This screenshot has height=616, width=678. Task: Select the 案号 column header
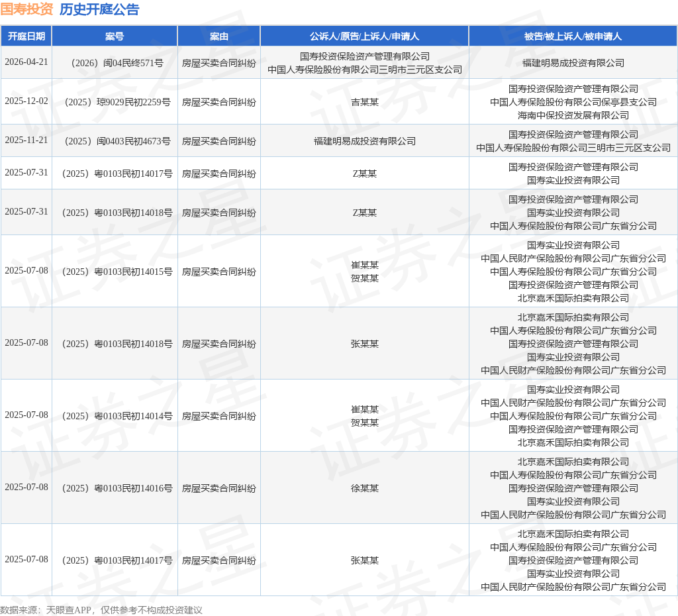pos(115,36)
